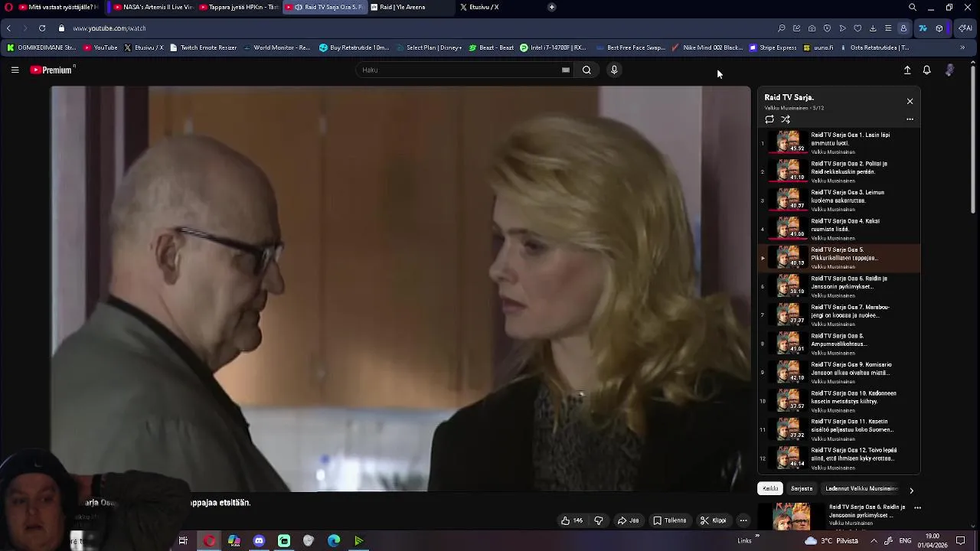Screen dimensions: 980x551
Task: Switch to Tappara jyrää HPK:n tab
Action: [239, 7]
